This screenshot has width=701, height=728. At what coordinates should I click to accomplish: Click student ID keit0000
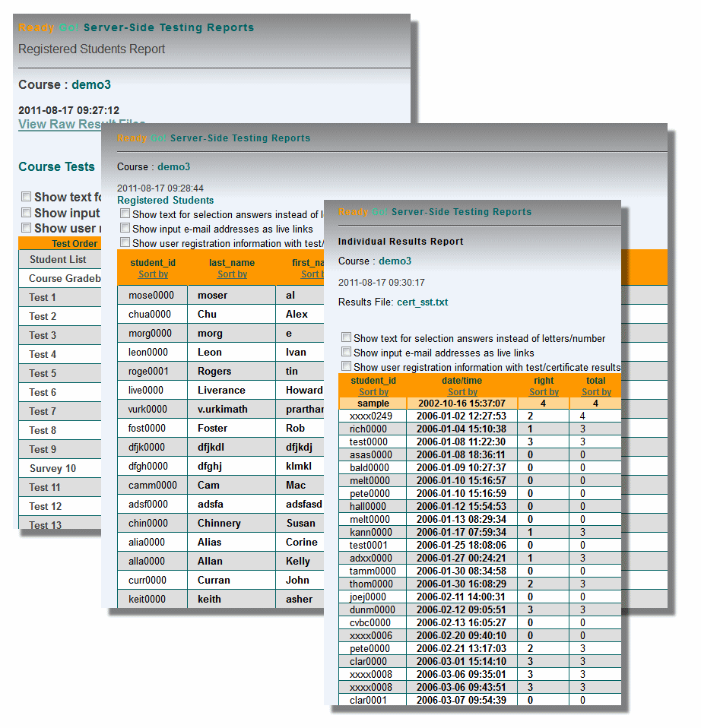point(147,600)
